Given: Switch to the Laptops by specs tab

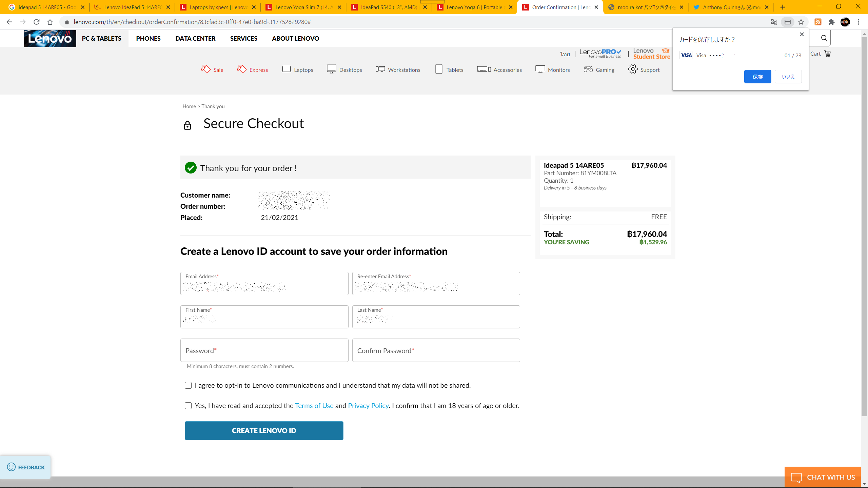Looking at the screenshot, I should coord(217,7).
